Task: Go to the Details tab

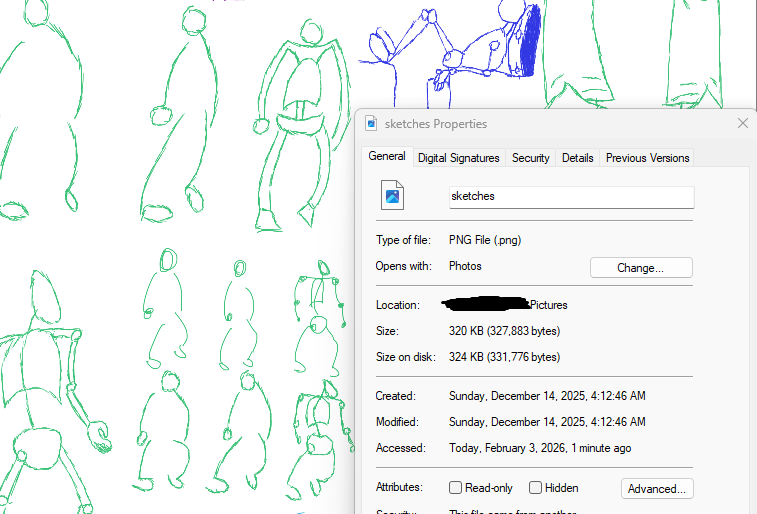Action: [577, 158]
